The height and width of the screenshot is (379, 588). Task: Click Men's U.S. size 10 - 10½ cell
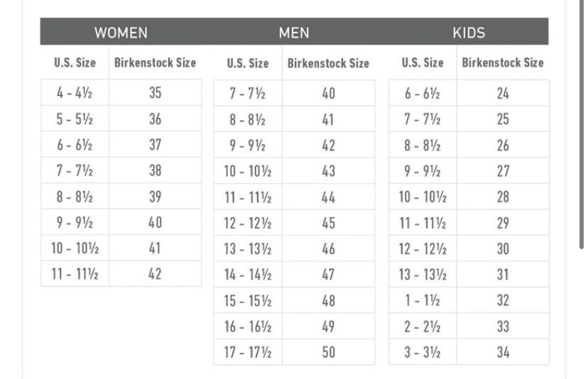click(x=248, y=171)
